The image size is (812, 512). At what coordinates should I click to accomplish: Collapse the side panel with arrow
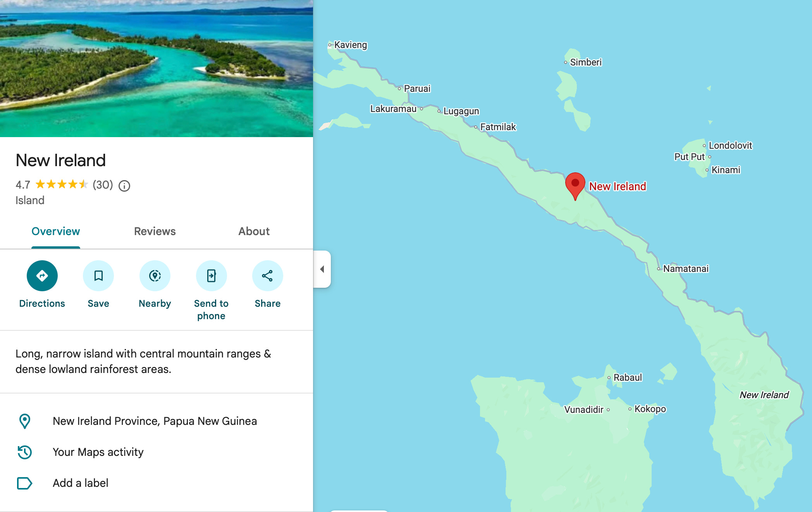[322, 269]
